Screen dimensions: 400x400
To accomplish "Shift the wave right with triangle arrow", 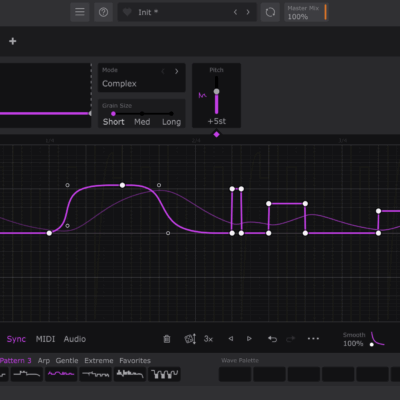I will pos(249,339).
